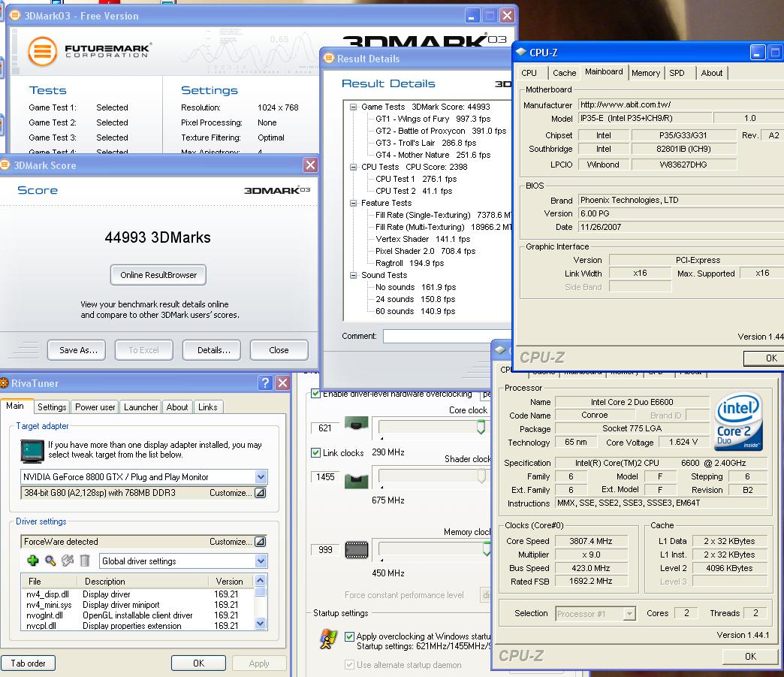784x677 pixels.
Task: Click the RivaTuner help question mark button
Action: coord(265,383)
